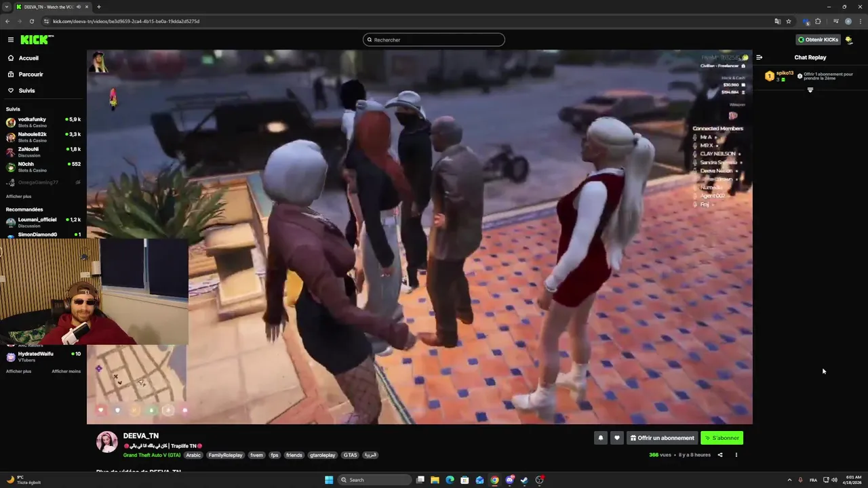This screenshot has height=488, width=868.
Task: Click the Rechercher search field
Action: pos(434,40)
